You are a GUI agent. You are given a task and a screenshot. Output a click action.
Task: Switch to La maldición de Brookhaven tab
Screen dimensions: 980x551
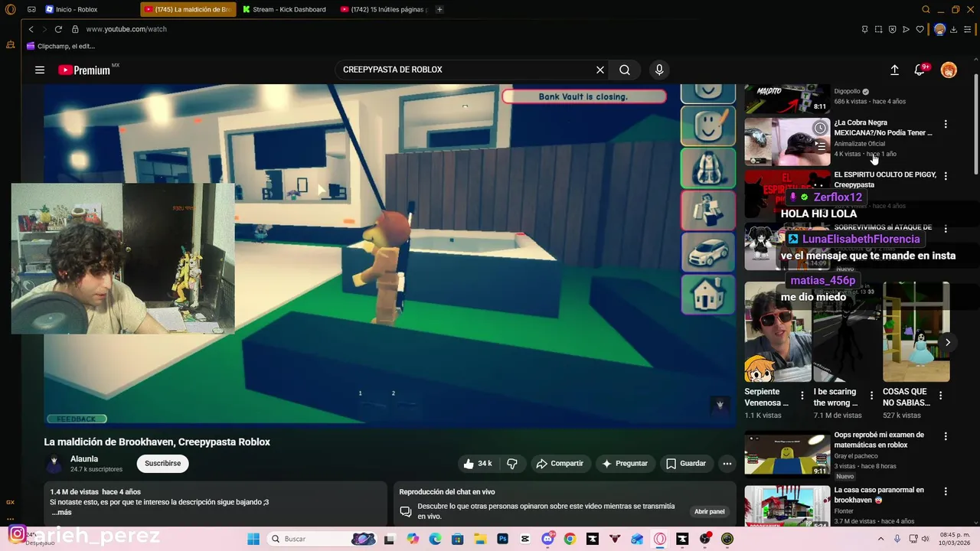[188, 9]
